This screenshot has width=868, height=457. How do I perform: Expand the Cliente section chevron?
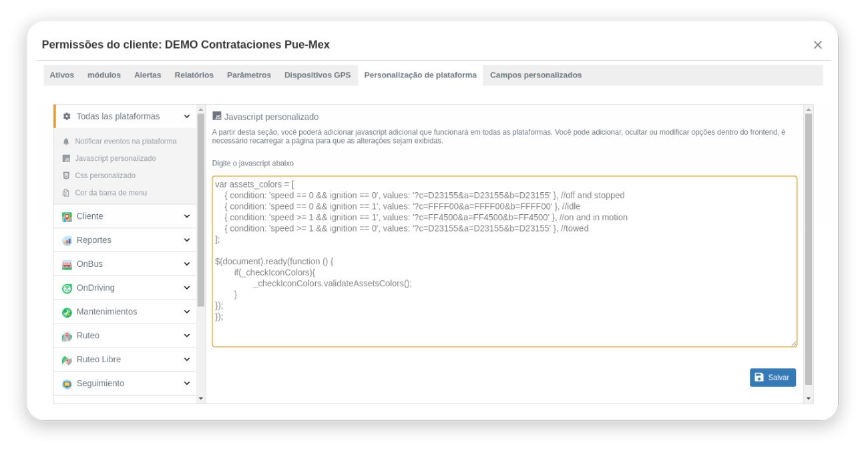tap(187, 216)
